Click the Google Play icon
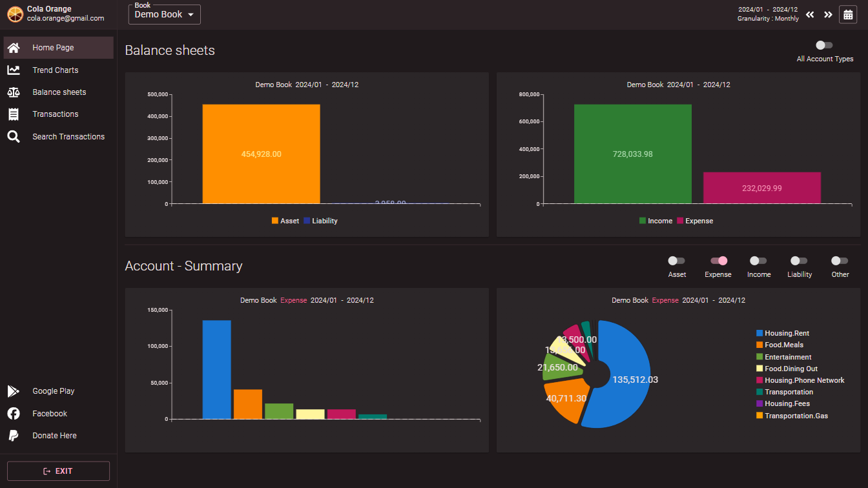 14,391
